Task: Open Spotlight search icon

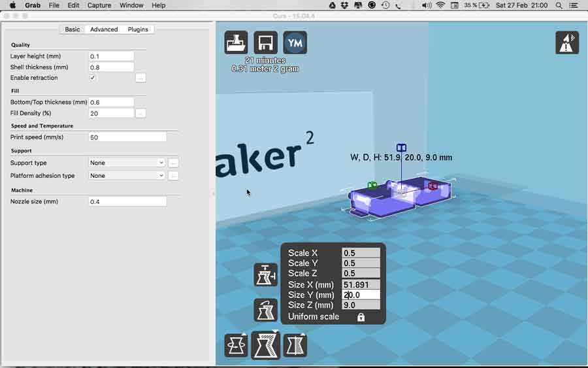Action: click(x=559, y=5)
